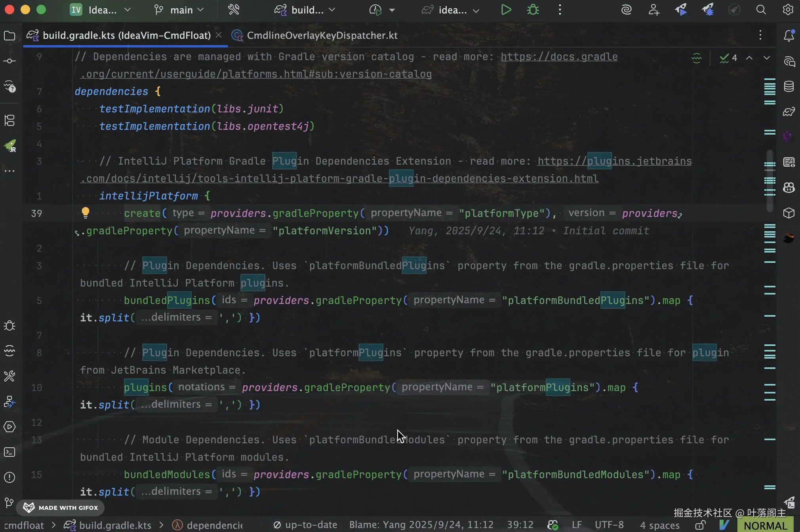This screenshot has height=532, width=800.
Task: Open the docs.gradle.org link in comment
Action: (x=559, y=57)
